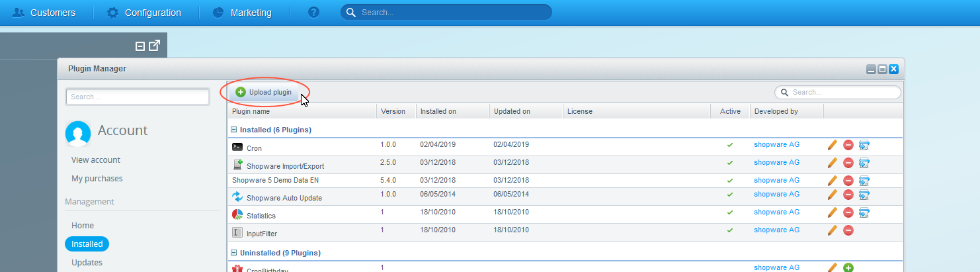
Task: Reinstall Shopware Import/Export plugin
Action: click(864, 163)
